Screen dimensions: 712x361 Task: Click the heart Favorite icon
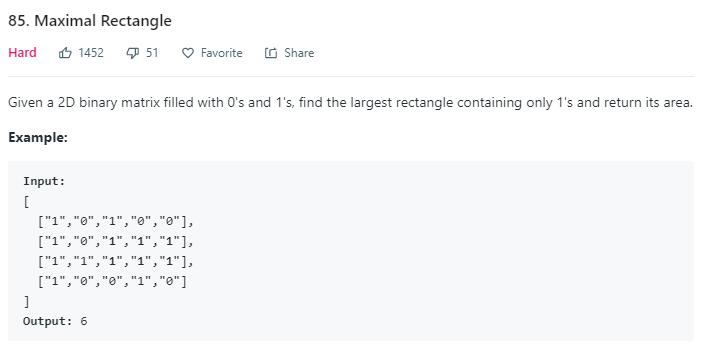coord(188,53)
